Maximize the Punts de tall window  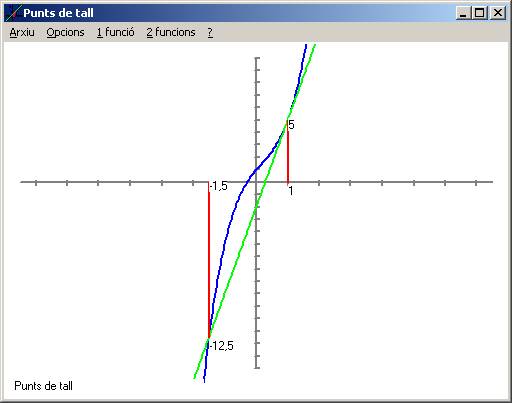pos(480,13)
